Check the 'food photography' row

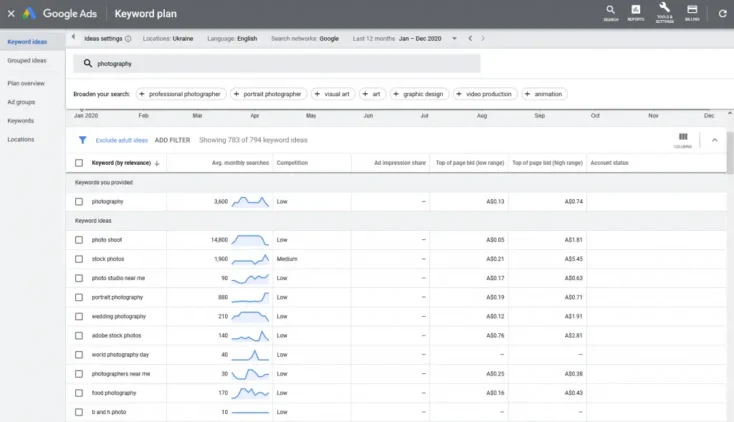pos(79,393)
